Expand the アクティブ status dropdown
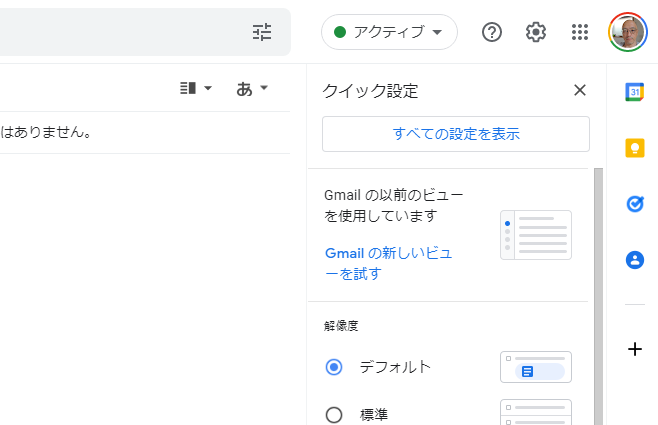The width and height of the screenshot is (658, 425). click(x=389, y=32)
